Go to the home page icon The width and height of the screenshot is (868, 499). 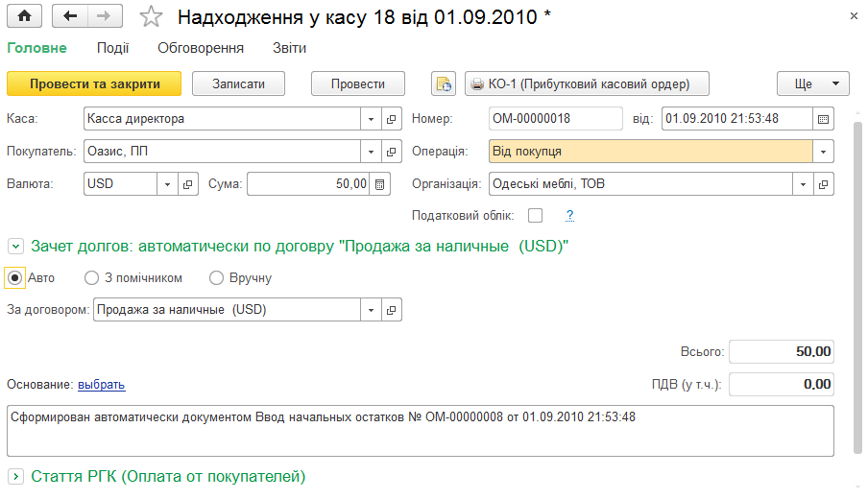tap(24, 16)
